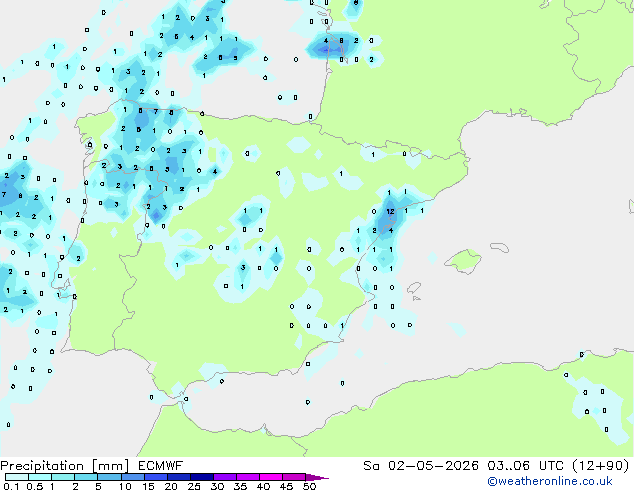
Task: Click the 'Precipitation' title word
Action: tap(42, 466)
